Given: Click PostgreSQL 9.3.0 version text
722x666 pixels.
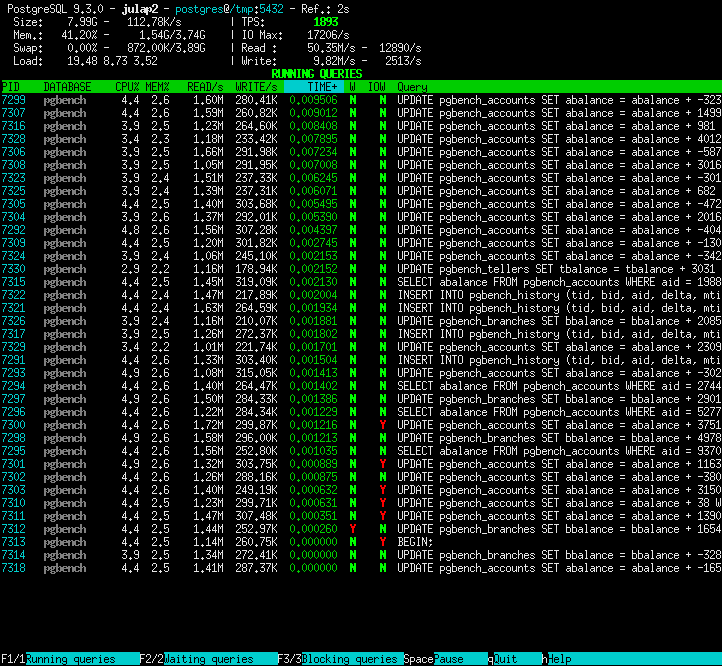Looking at the screenshot, I should click(55, 9).
